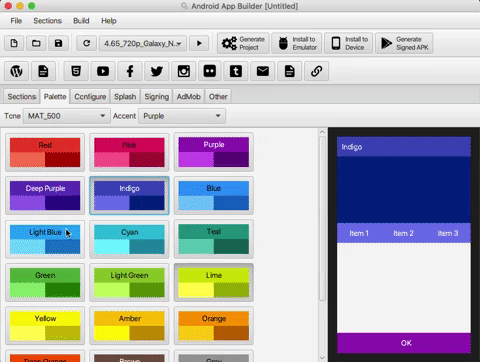Add an email section icon
The width and height of the screenshot is (480, 362).
263,71
